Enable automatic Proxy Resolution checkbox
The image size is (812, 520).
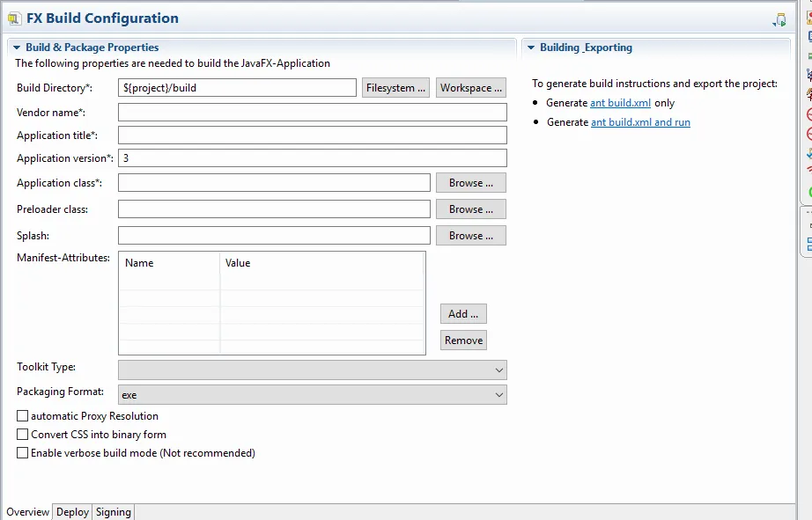pos(23,415)
